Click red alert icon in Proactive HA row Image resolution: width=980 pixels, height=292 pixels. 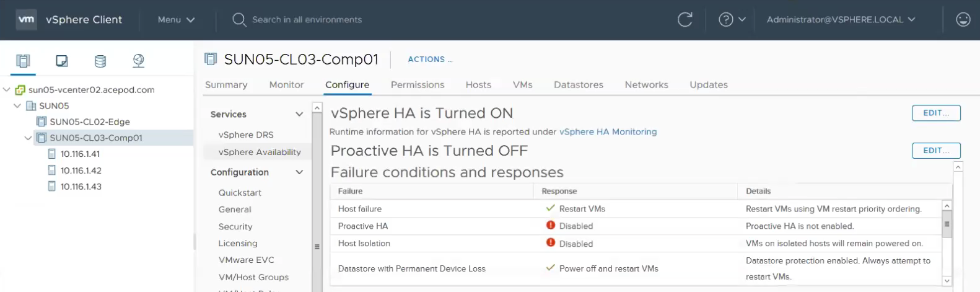pos(551,226)
